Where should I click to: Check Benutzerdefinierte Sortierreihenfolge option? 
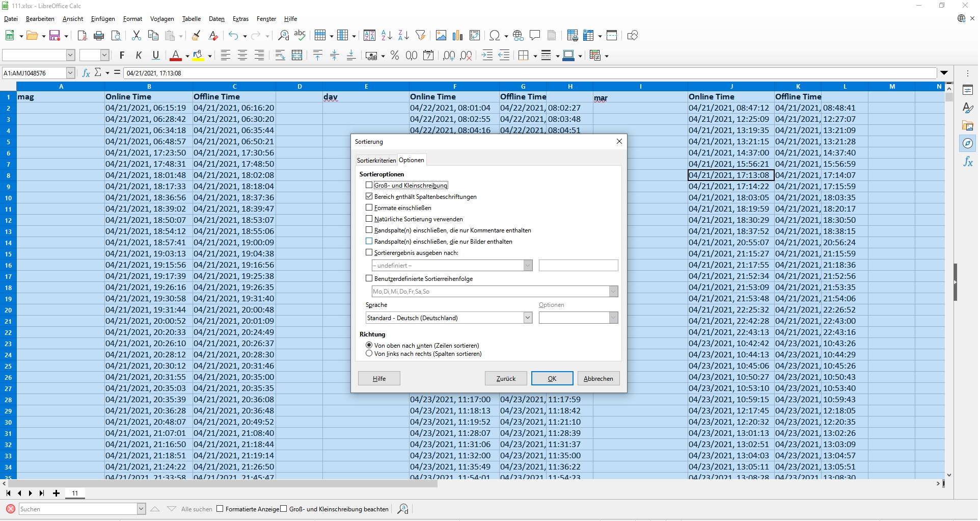[x=369, y=278]
